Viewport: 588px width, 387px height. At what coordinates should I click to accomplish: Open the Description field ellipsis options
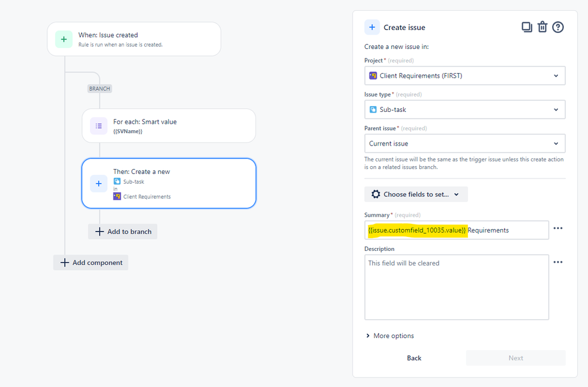(558, 262)
